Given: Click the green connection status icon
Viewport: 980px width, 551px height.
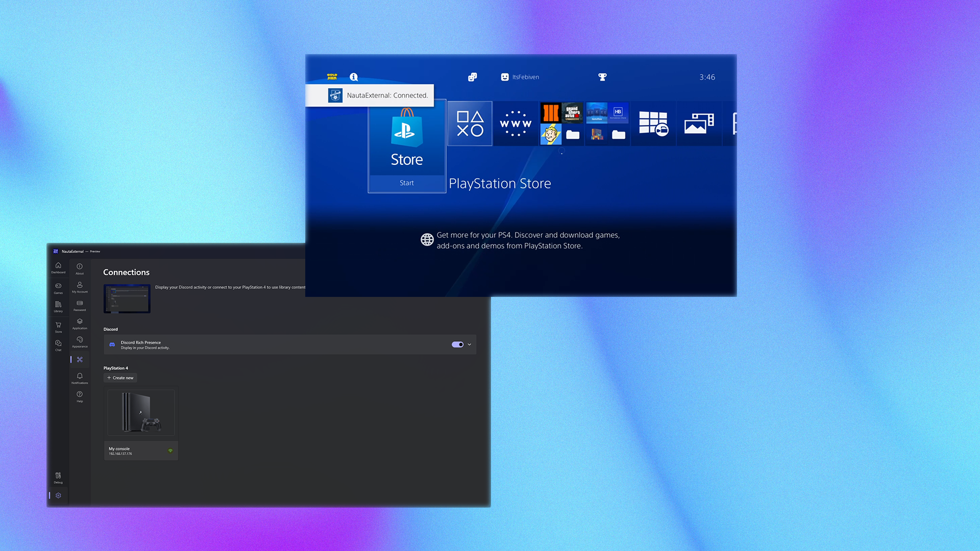Looking at the screenshot, I should (x=170, y=451).
